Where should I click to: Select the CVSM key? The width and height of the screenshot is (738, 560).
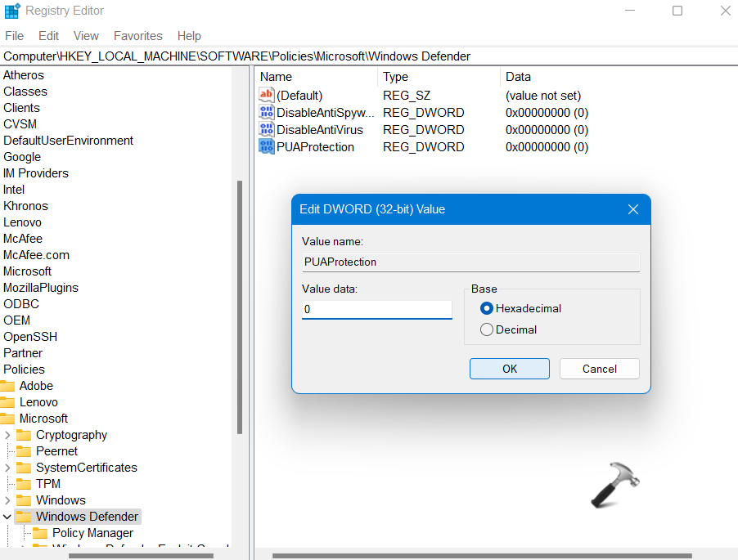coord(20,124)
